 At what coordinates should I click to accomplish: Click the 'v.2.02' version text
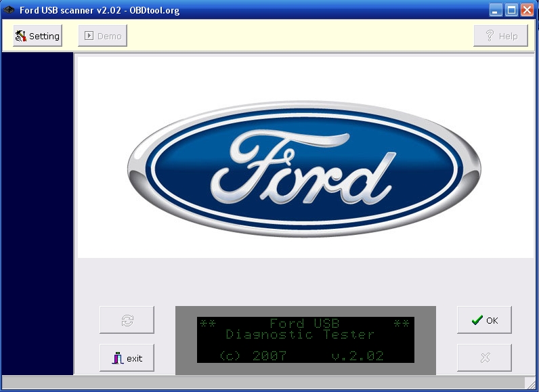(358, 355)
